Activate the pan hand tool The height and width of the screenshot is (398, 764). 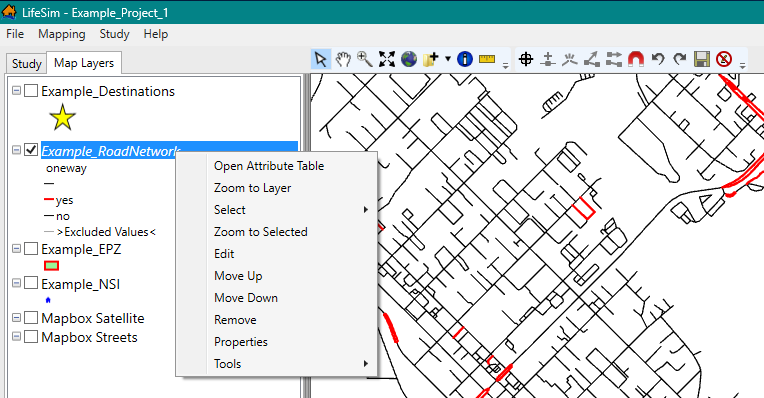tap(343, 59)
